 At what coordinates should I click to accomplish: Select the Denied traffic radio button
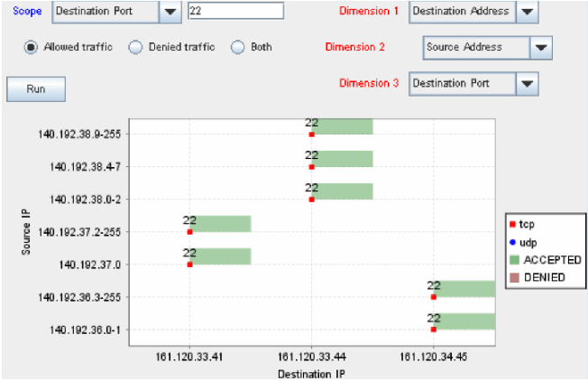(135, 47)
